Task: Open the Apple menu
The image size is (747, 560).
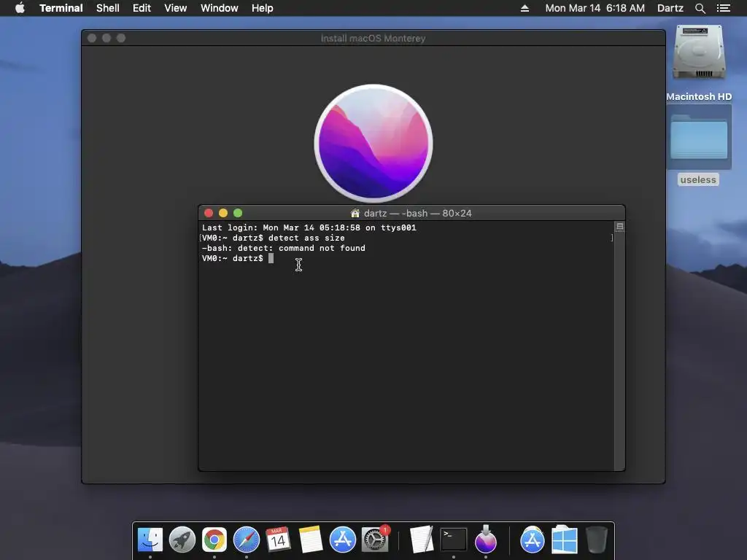Action: pyautogui.click(x=20, y=8)
